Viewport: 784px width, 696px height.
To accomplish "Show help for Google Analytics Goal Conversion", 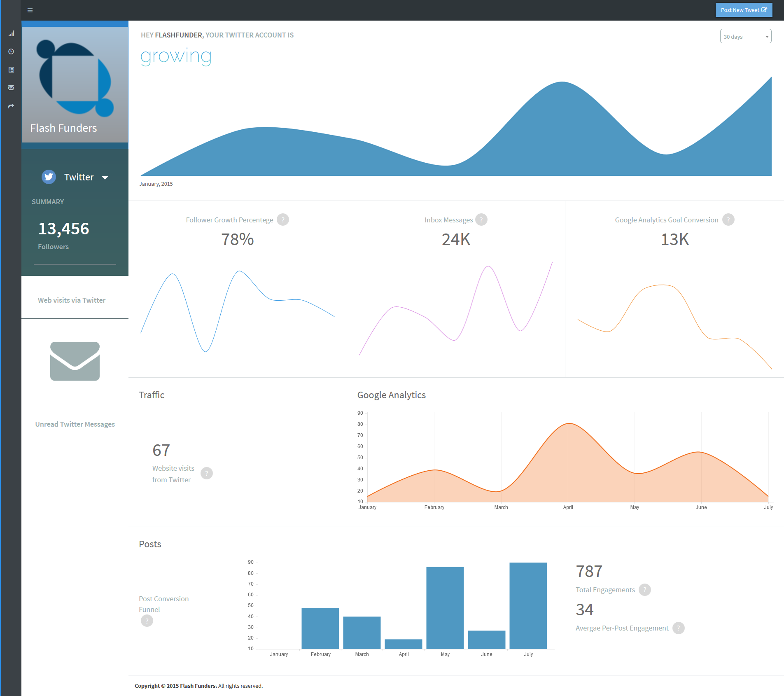I will 728,220.
